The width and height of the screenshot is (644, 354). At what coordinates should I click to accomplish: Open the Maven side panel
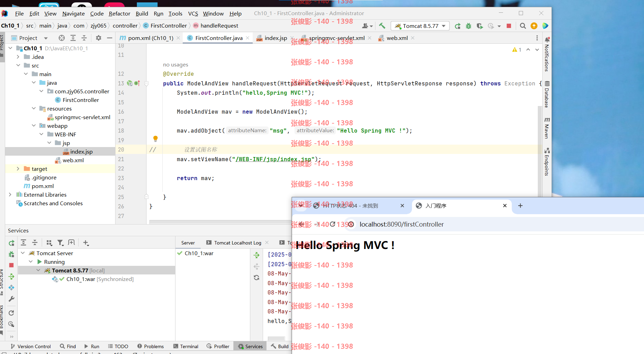coord(547,128)
